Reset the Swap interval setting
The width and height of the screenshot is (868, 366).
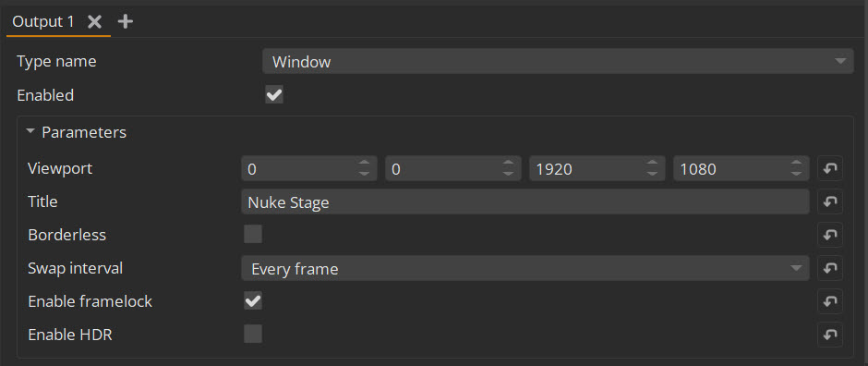[830, 268]
